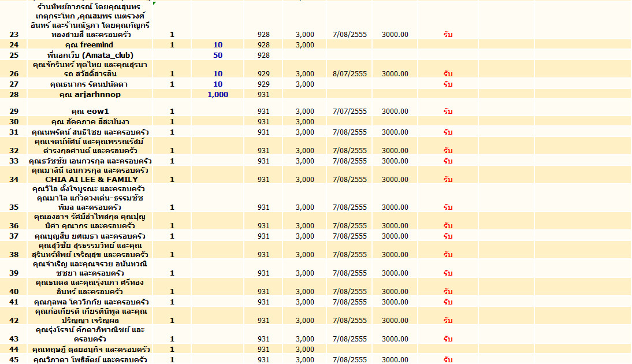Click the row number 23 cell
The image size is (632, 364).
pyautogui.click(x=14, y=35)
